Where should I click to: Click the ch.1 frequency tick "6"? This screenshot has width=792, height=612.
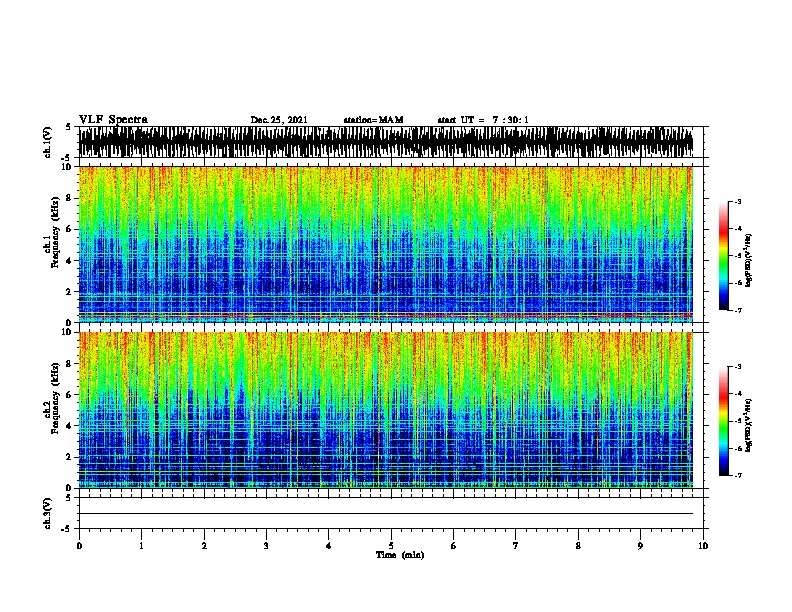pyautogui.click(x=69, y=229)
